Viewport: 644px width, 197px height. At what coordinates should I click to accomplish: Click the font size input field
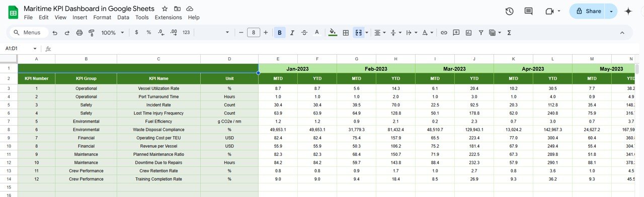pos(253,33)
